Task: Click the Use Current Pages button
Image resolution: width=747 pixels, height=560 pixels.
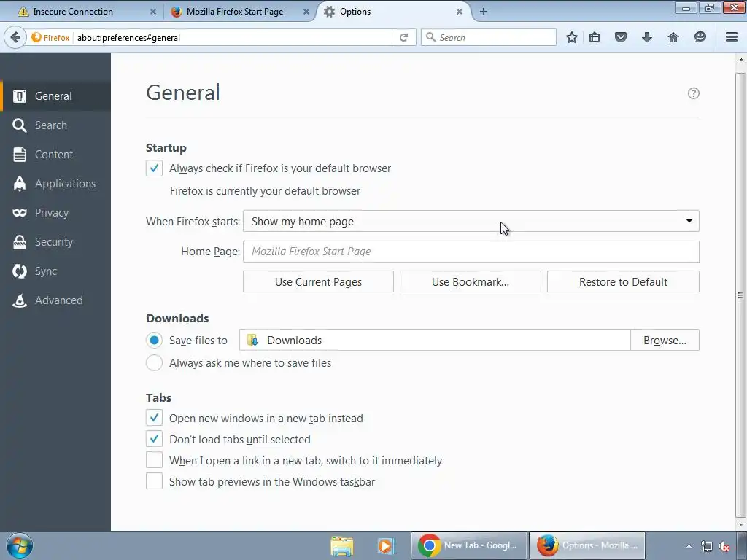Action: coord(318,282)
